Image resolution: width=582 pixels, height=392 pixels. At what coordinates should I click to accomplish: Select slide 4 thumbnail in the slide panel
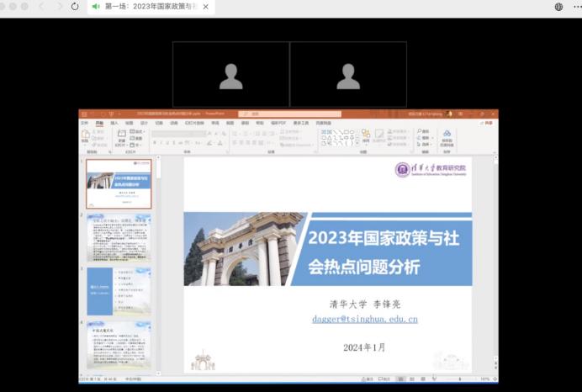(119, 345)
